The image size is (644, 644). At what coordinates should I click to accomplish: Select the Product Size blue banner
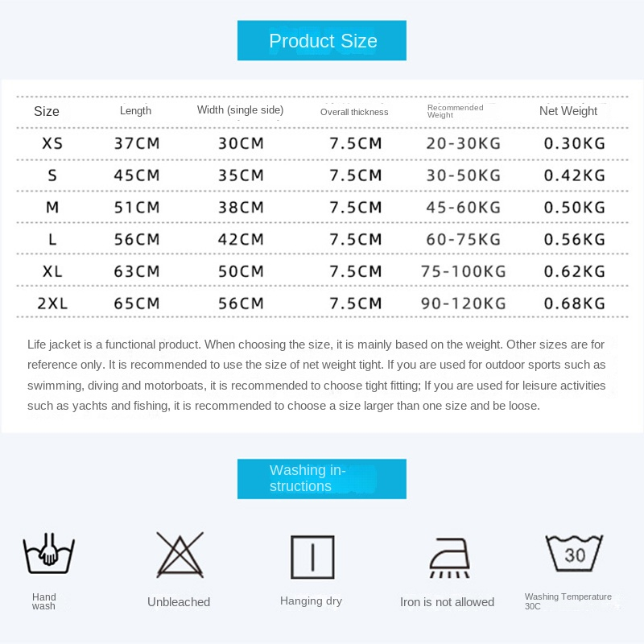[322, 41]
